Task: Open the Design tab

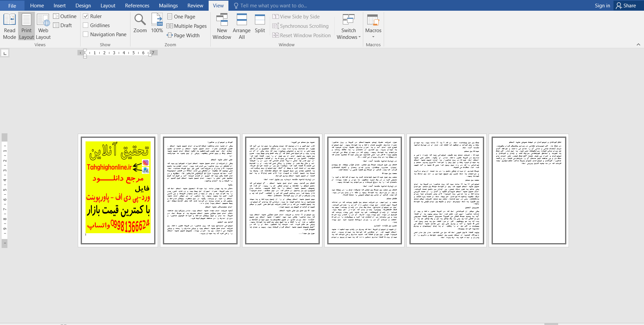Action: (83, 5)
